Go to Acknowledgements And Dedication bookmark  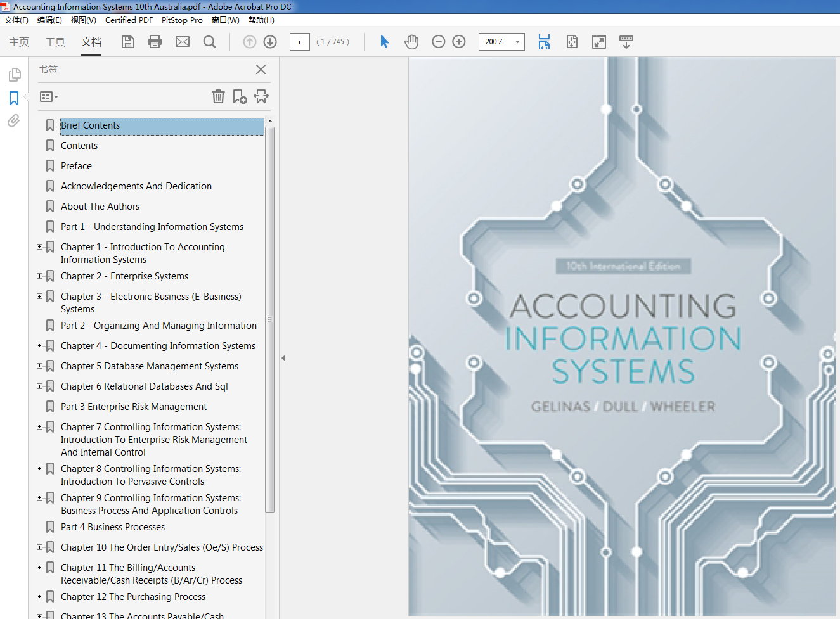[136, 186]
